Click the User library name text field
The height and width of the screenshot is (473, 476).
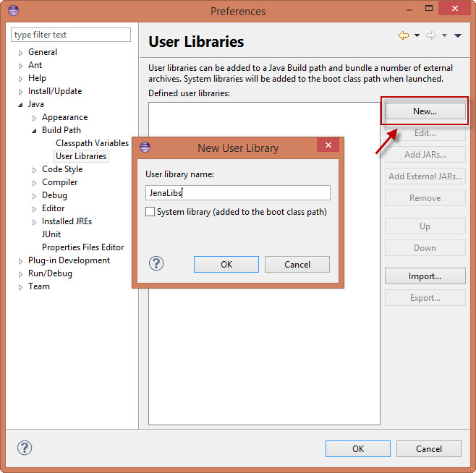[237, 193]
